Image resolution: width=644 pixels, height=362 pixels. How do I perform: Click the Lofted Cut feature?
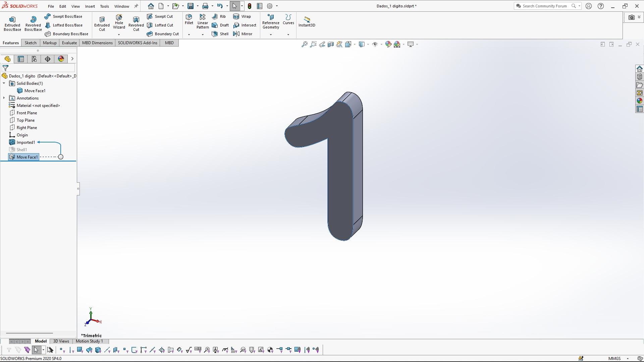[x=160, y=25]
